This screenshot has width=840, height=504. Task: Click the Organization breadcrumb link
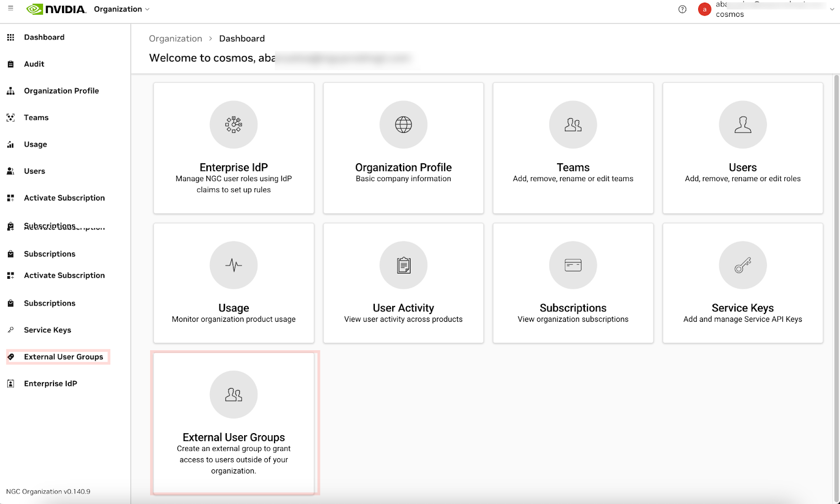pyautogui.click(x=175, y=38)
